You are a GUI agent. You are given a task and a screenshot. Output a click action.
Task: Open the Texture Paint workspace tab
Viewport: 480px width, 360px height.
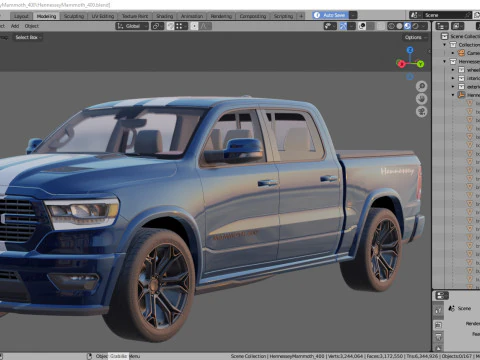coord(135,16)
